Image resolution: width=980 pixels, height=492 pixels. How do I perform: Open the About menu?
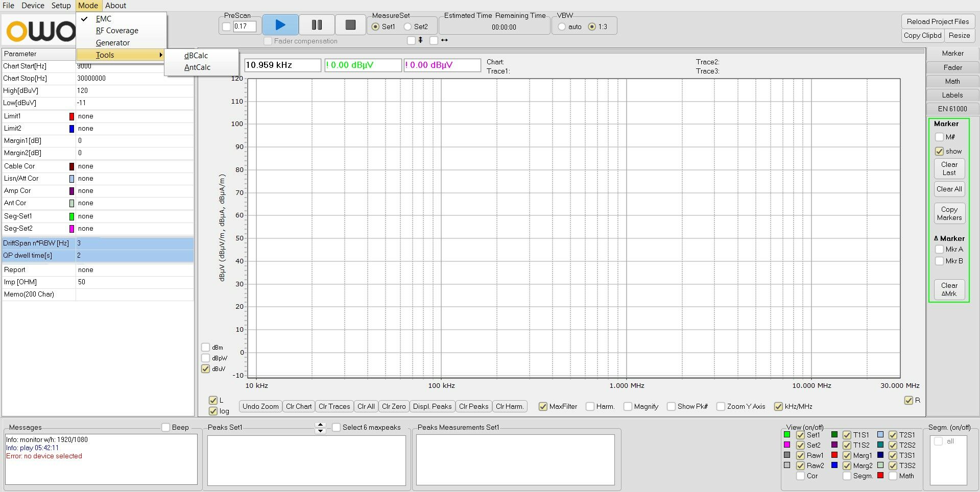115,6
